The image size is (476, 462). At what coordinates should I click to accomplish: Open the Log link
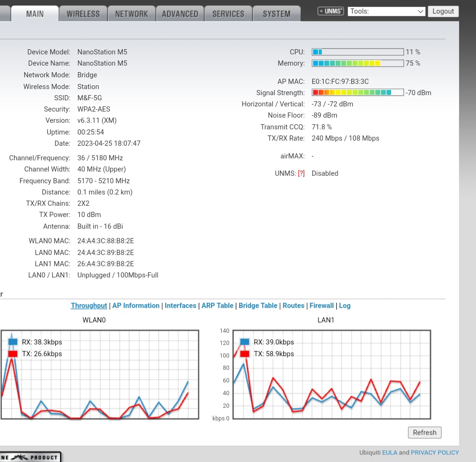(x=345, y=306)
